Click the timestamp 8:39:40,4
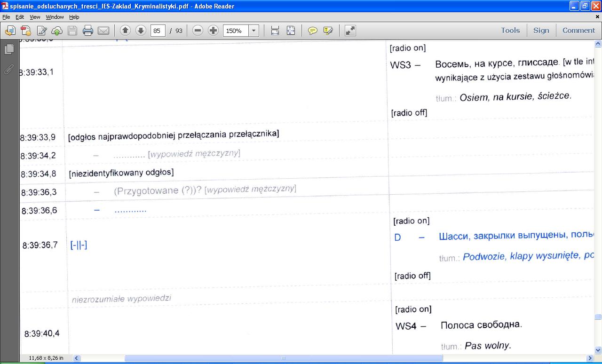This screenshot has width=602, height=364. (42, 333)
